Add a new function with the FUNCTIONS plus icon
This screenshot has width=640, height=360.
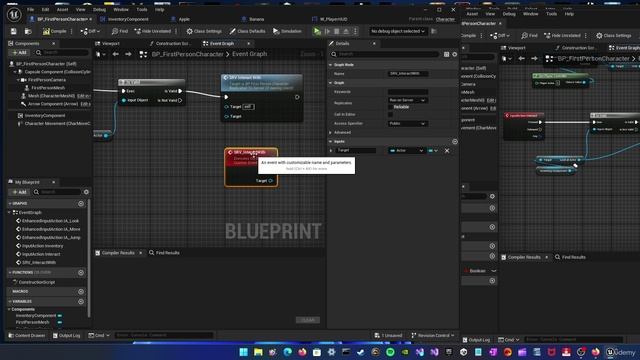coord(81,272)
